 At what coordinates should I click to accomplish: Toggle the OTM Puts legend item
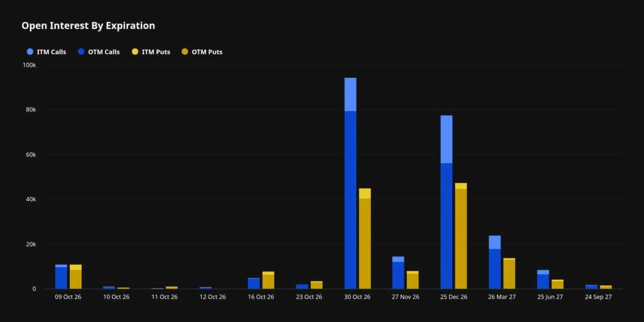202,52
